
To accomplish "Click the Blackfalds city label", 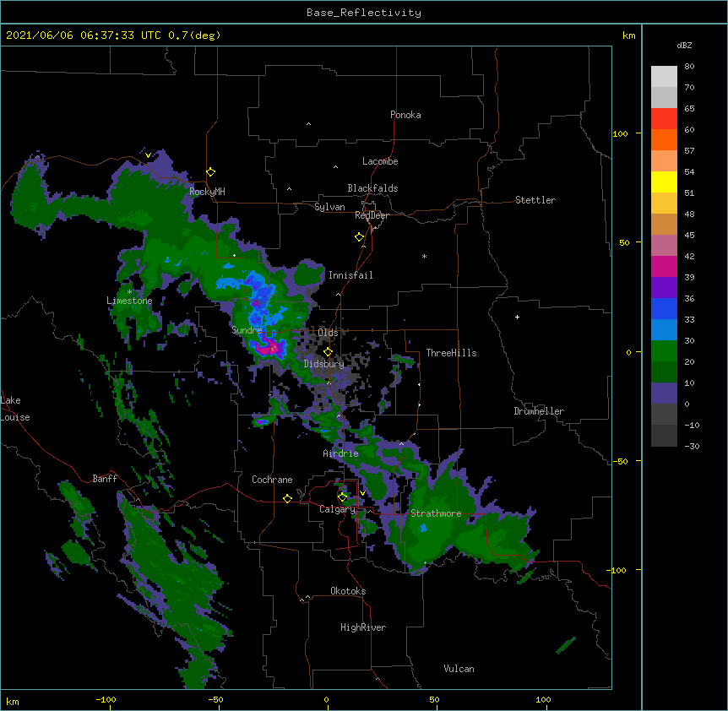I will pyautogui.click(x=372, y=188).
